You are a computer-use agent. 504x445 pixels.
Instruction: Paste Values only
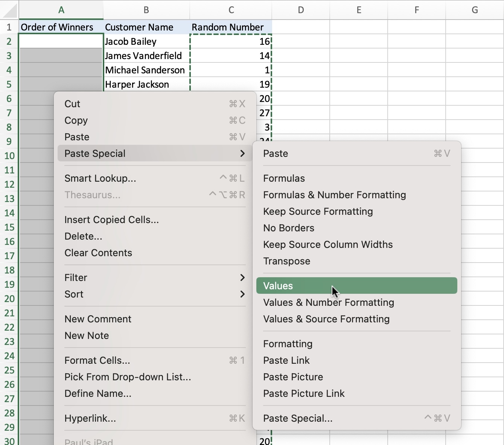click(x=357, y=286)
